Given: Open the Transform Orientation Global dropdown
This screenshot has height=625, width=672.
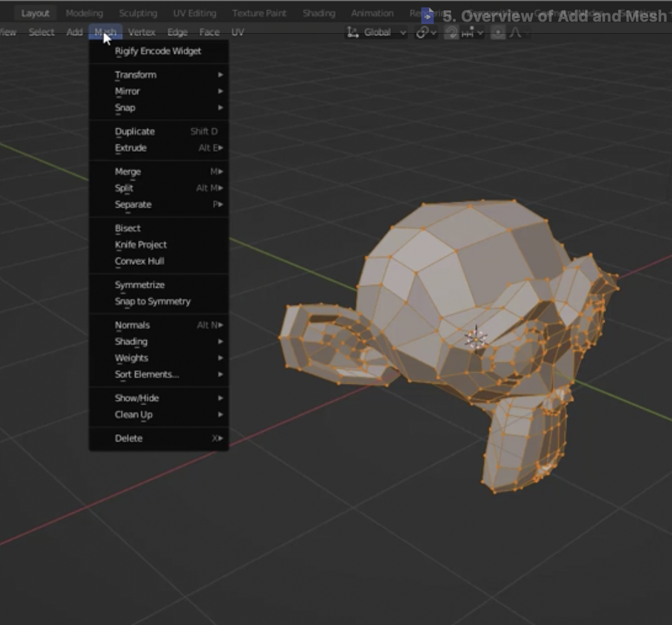Looking at the screenshot, I should click(377, 32).
